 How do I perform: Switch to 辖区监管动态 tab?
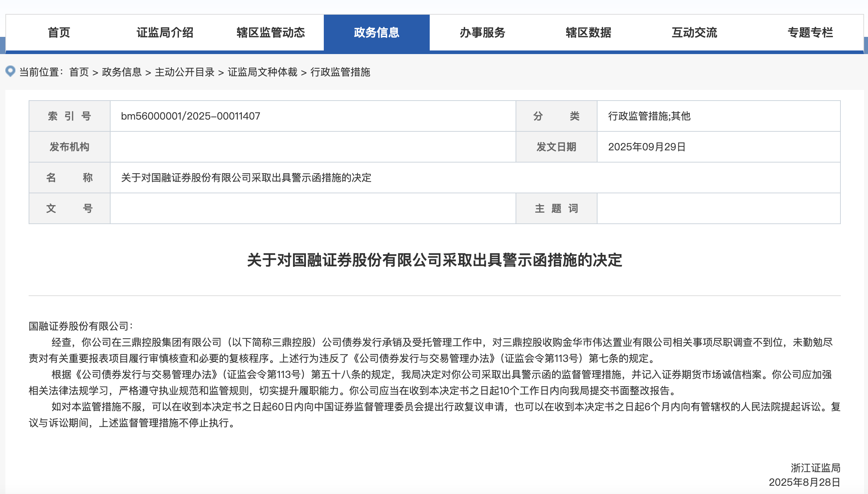point(270,33)
